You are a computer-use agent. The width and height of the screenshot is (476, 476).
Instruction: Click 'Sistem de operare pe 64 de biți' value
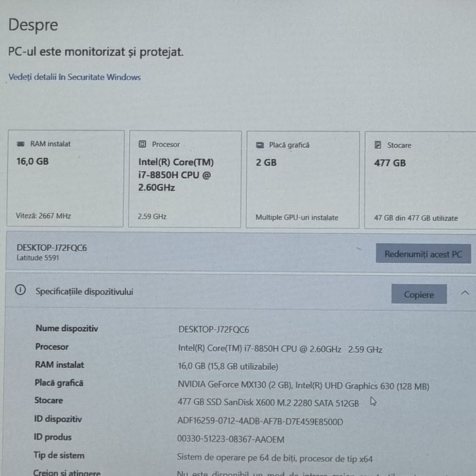coord(237,458)
